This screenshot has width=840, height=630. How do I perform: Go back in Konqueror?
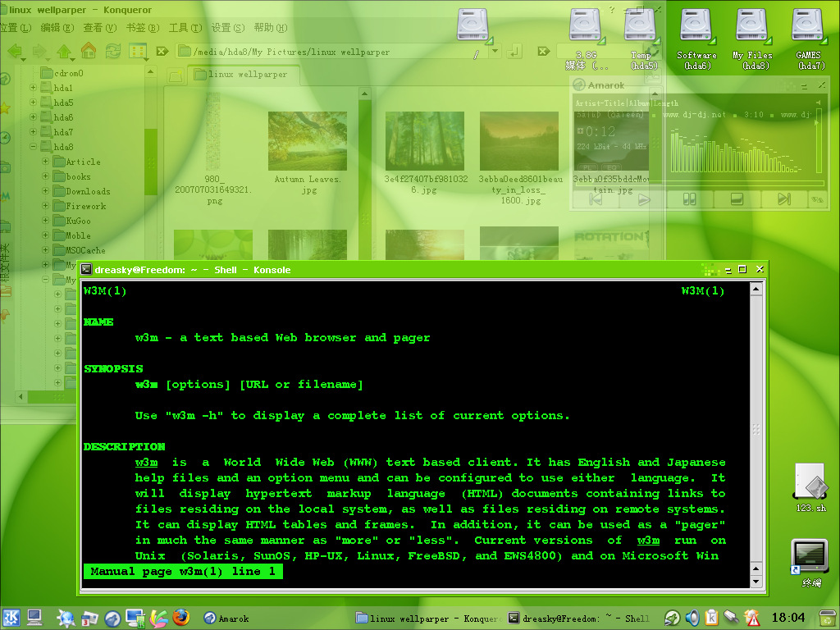[x=15, y=52]
